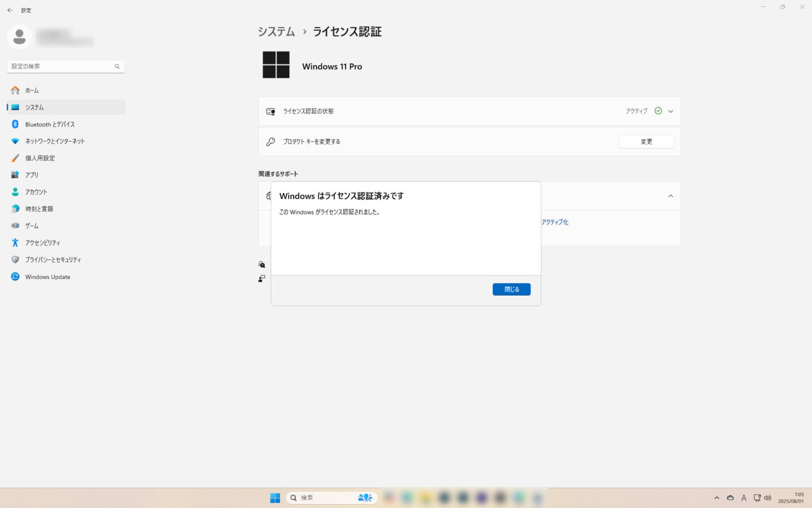The height and width of the screenshot is (508, 812).
Task: Click the Windows 11 Pro edition text
Action: tap(332, 67)
